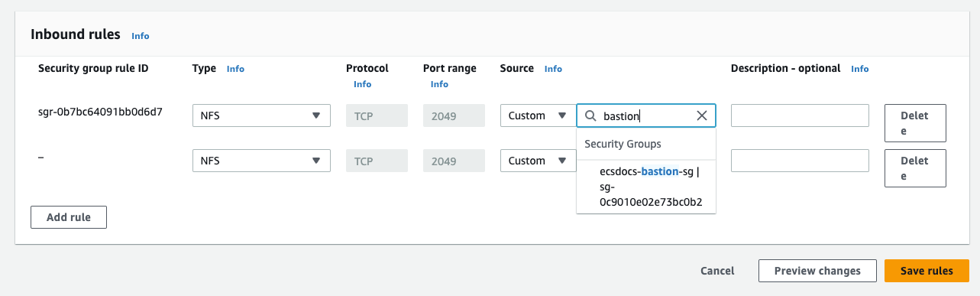This screenshot has height=296, width=980.
Task: Click Preview changes button
Action: (x=817, y=271)
